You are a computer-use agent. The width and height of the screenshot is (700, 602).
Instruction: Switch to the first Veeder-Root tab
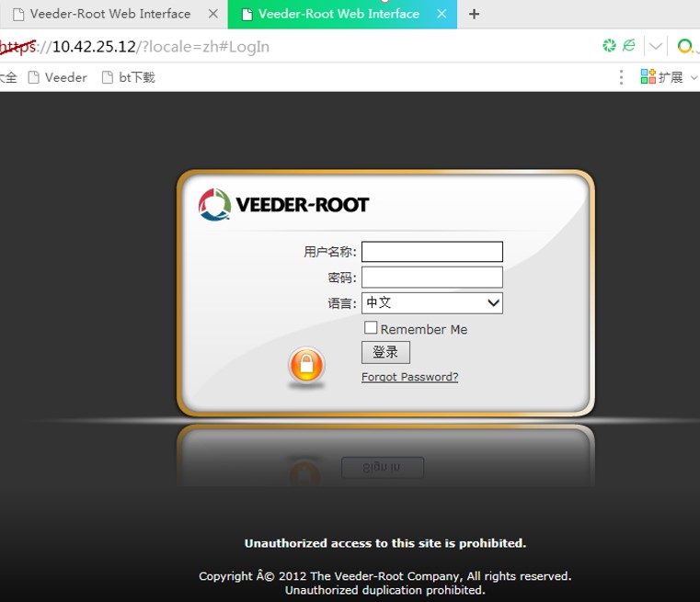click(109, 14)
